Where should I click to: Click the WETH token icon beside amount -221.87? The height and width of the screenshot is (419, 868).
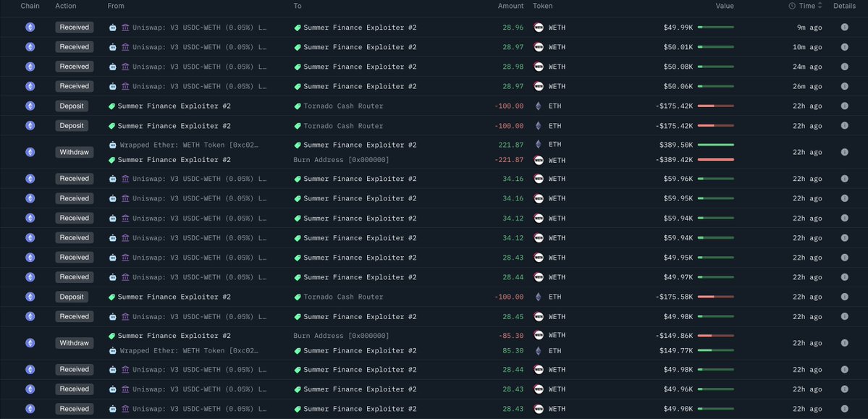click(x=538, y=160)
